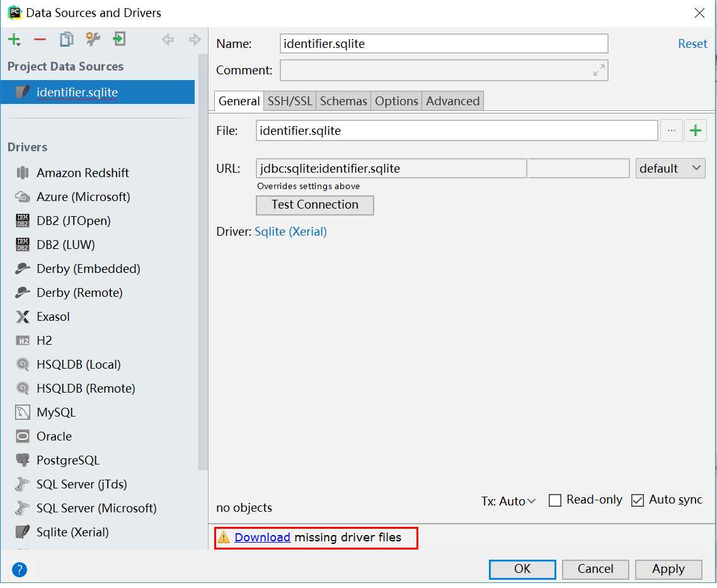Open the URL type default dropdown
Image resolution: width=717 pixels, height=588 pixels.
click(x=670, y=169)
